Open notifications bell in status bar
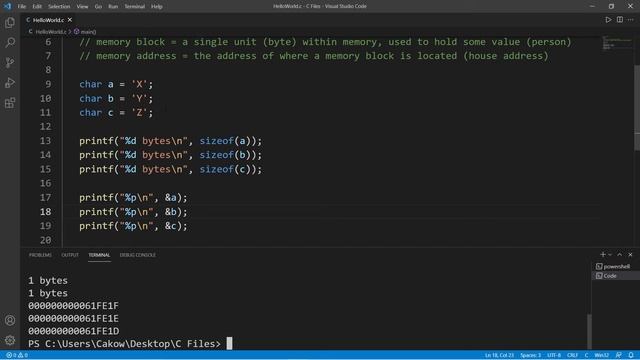 pyautogui.click(x=631, y=355)
